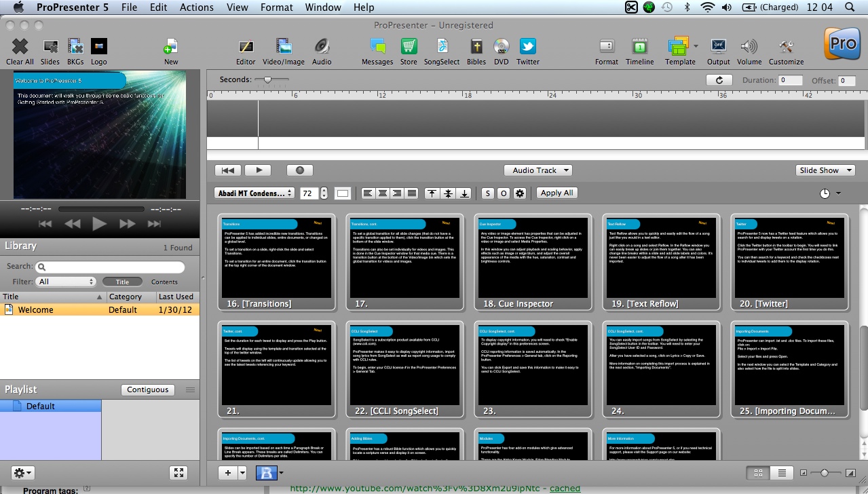This screenshot has width=868, height=494.
Task: Open the Slide Show dropdown
Action: coord(825,170)
